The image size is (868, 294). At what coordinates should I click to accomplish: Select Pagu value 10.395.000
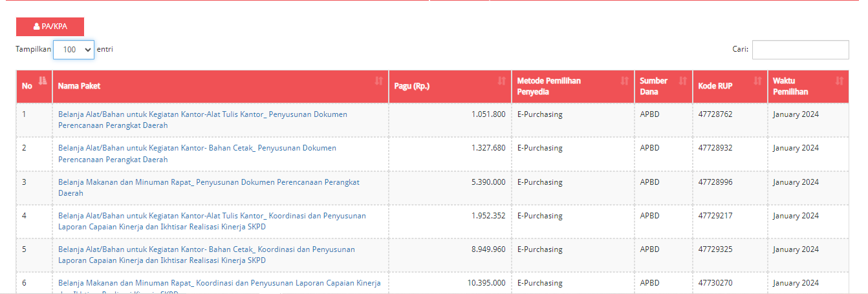tap(486, 282)
